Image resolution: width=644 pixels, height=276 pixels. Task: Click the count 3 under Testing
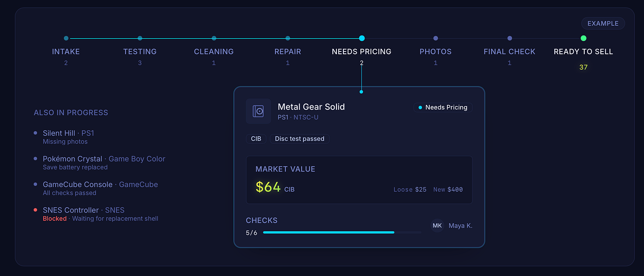point(140,63)
